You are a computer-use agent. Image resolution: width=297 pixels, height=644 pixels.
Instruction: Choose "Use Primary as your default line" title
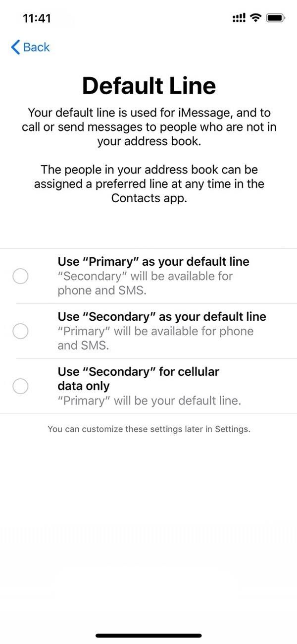point(153,261)
